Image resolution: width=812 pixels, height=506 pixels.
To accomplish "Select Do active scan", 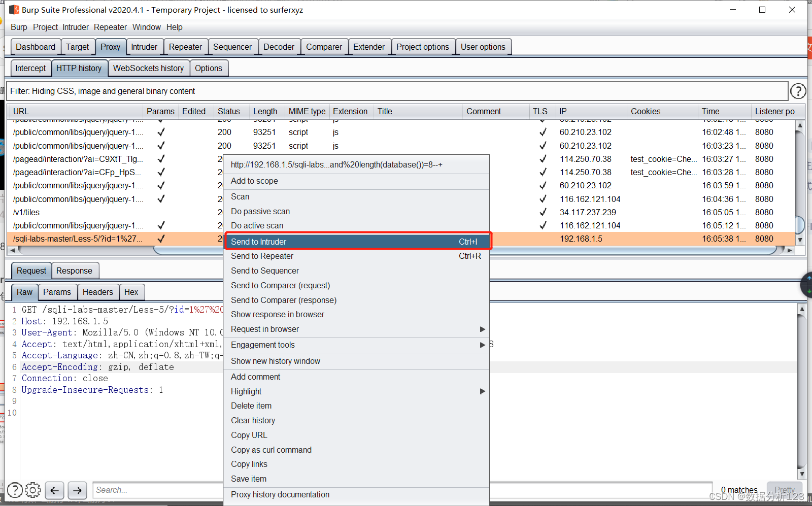I will (x=356, y=226).
